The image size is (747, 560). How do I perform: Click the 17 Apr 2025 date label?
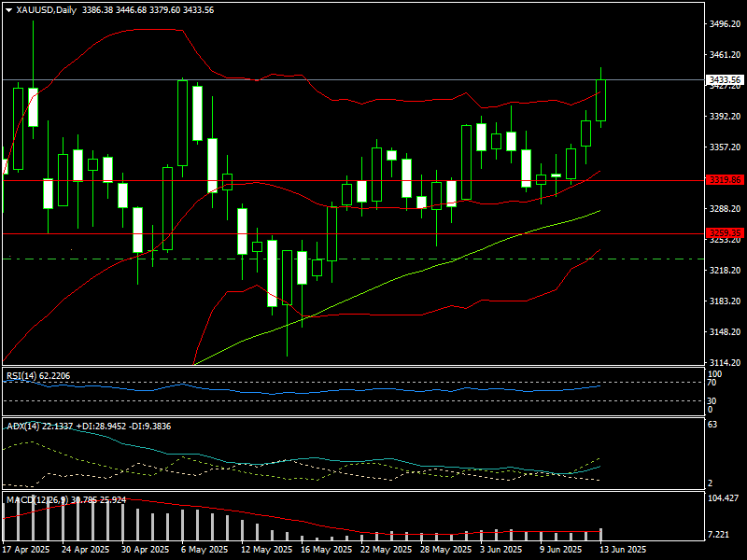pos(26,550)
